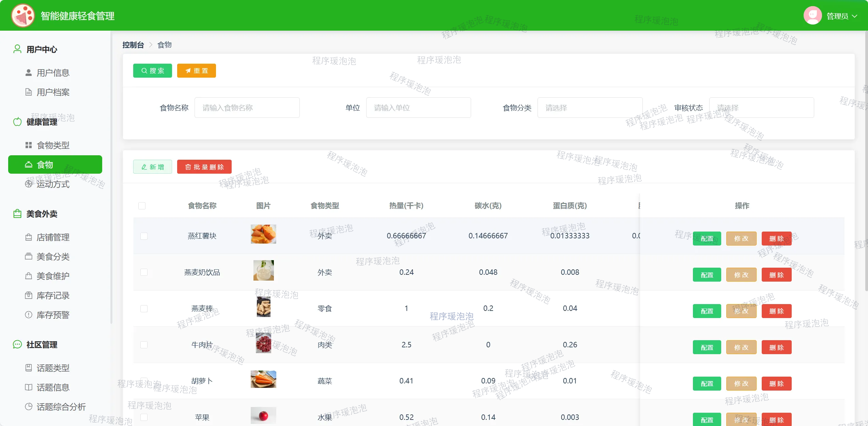Click the 胡萝卜 food thumbnail image
This screenshot has width=868, height=426.
[263, 379]
